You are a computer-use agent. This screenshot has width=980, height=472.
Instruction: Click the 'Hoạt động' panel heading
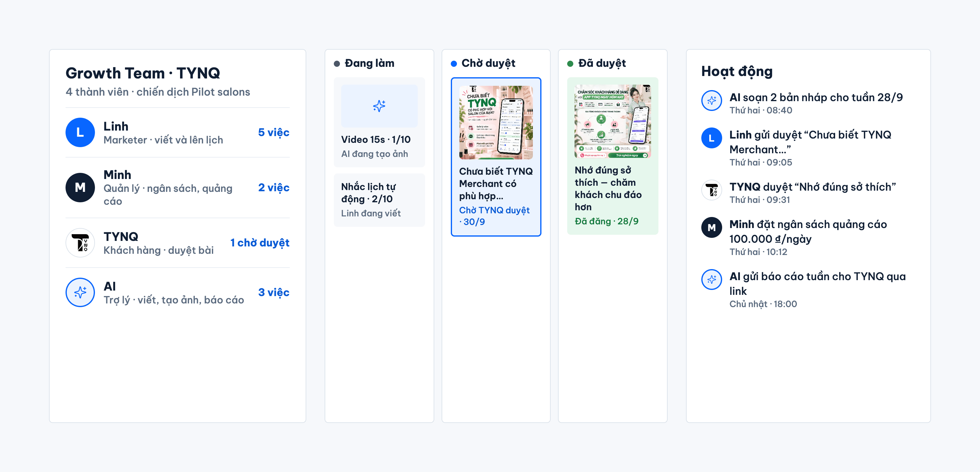coord(737,71)
